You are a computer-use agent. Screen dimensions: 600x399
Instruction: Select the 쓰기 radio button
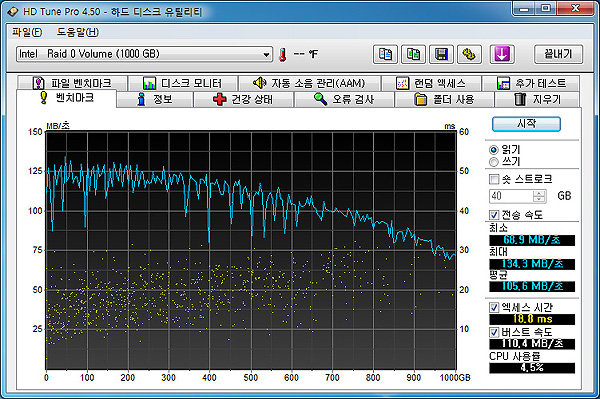494,162
